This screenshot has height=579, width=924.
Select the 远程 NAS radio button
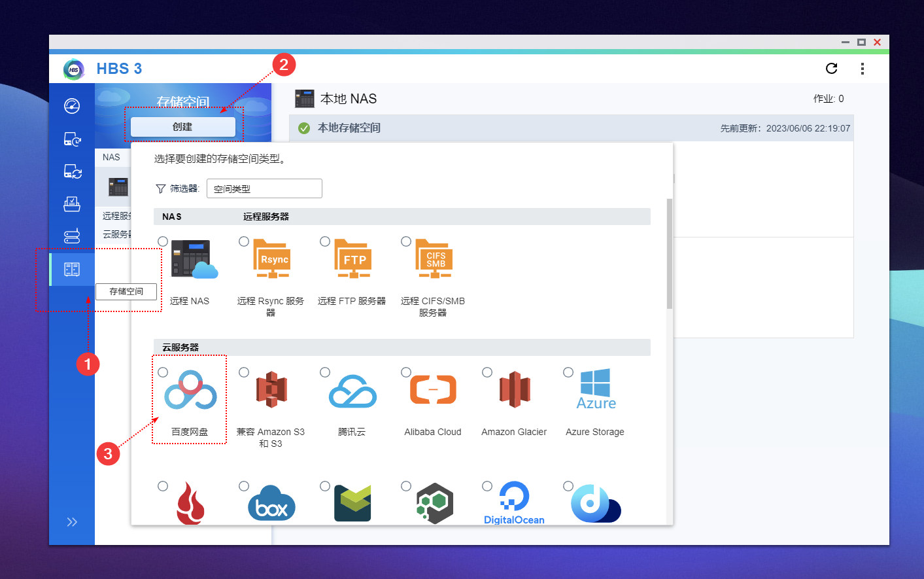(163, 241)
